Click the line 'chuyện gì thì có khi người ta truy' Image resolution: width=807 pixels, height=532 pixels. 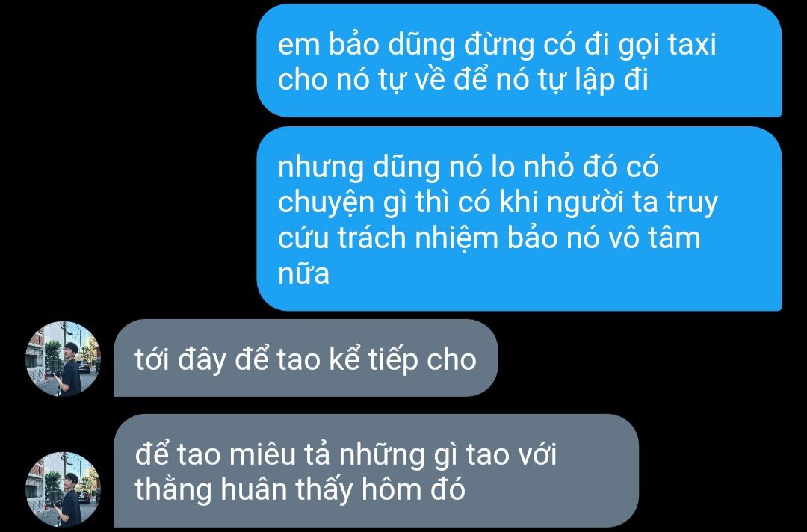point(498,202)
